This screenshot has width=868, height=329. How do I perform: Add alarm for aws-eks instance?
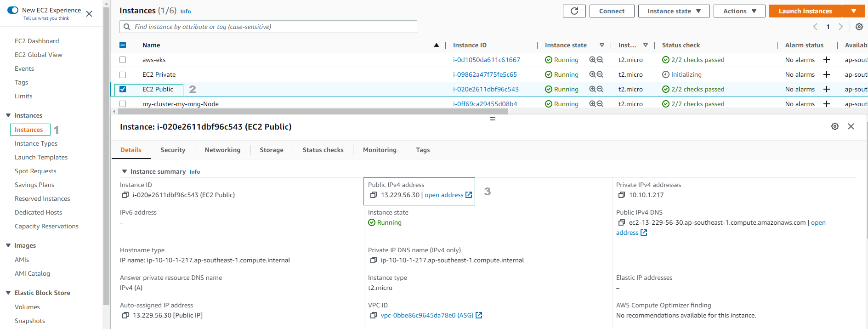[826, 60]
